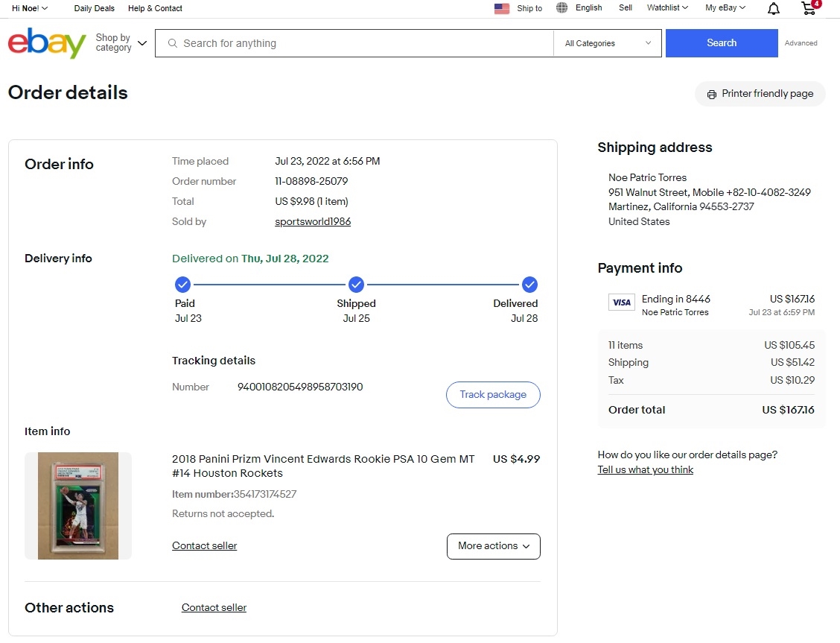Click the blue Search button
The image size is (840, 643).
tap(722, 43)
